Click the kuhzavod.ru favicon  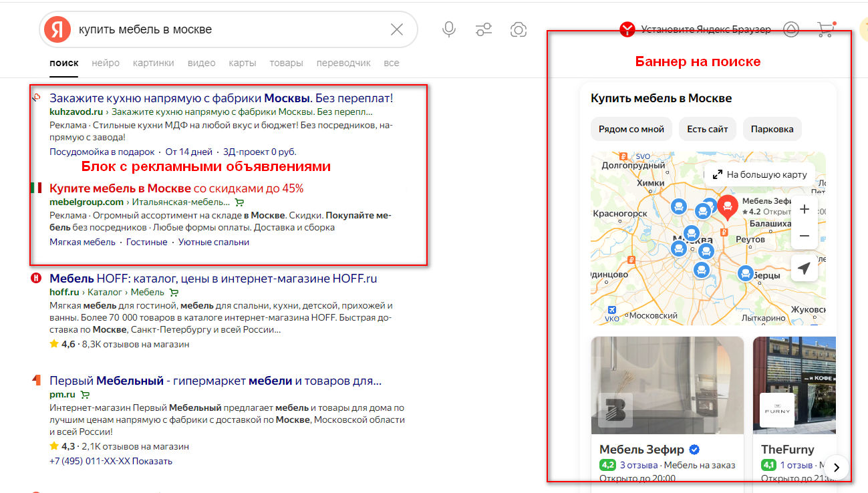click(36, 98)
